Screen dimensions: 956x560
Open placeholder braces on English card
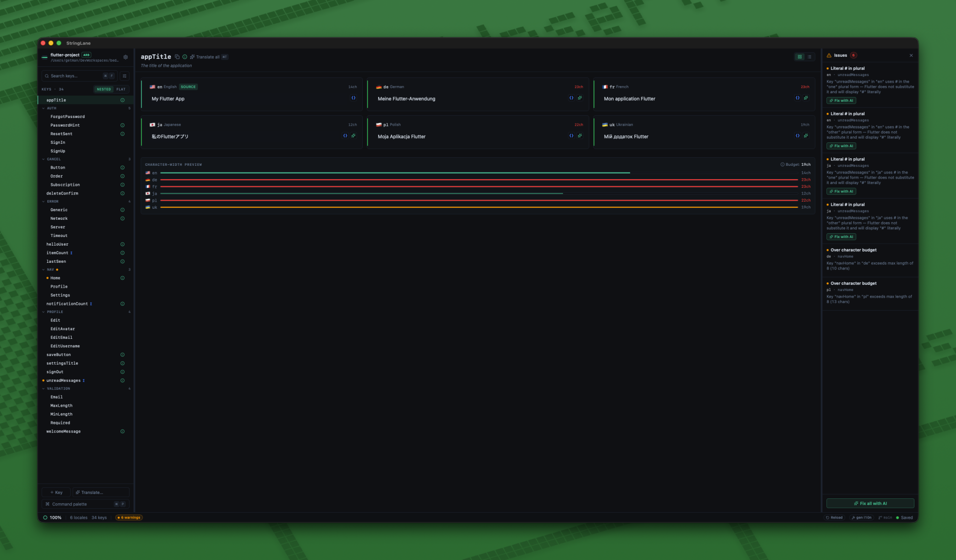[354, 98]
